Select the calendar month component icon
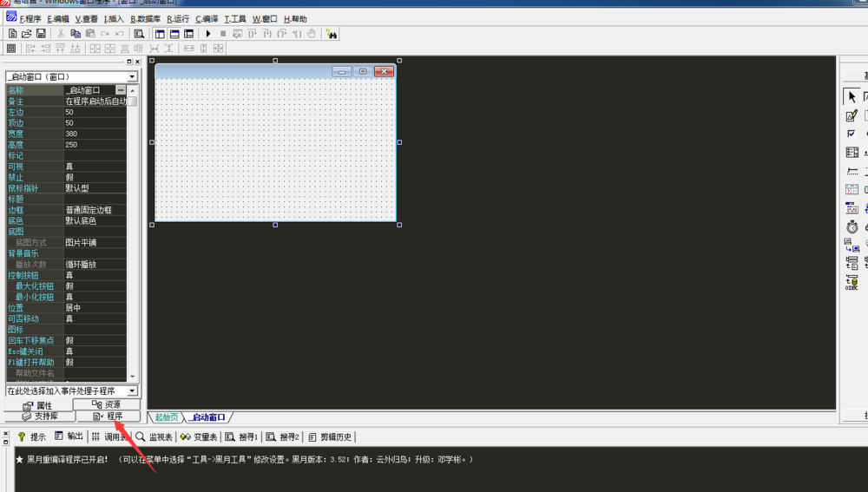Image resolution: width=868 pixels, height=492 pixels. (852, 189)
